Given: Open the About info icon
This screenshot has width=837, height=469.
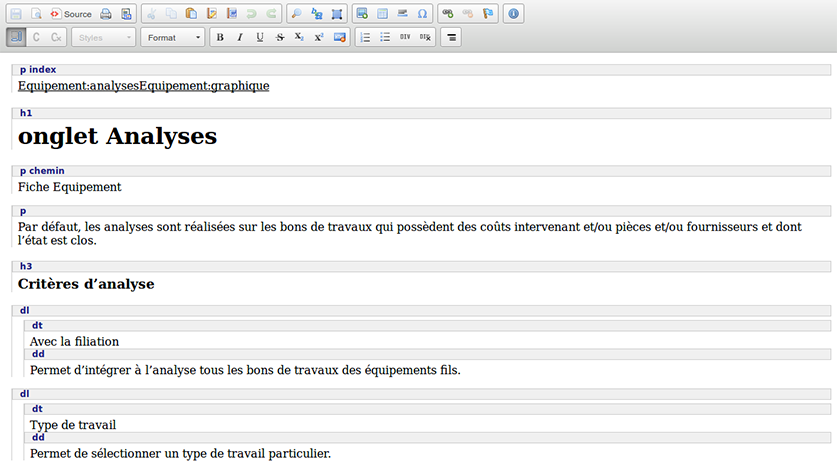Looking at the screenshot, I should 514,14.
